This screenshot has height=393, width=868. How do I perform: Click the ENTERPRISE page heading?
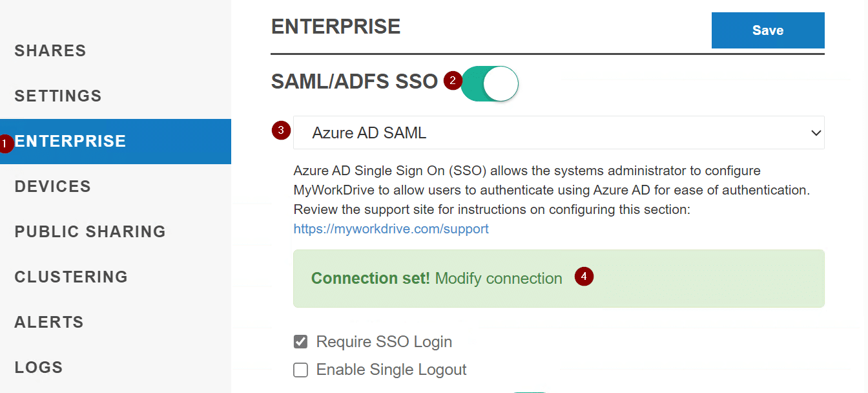click(x=336, y=27)
